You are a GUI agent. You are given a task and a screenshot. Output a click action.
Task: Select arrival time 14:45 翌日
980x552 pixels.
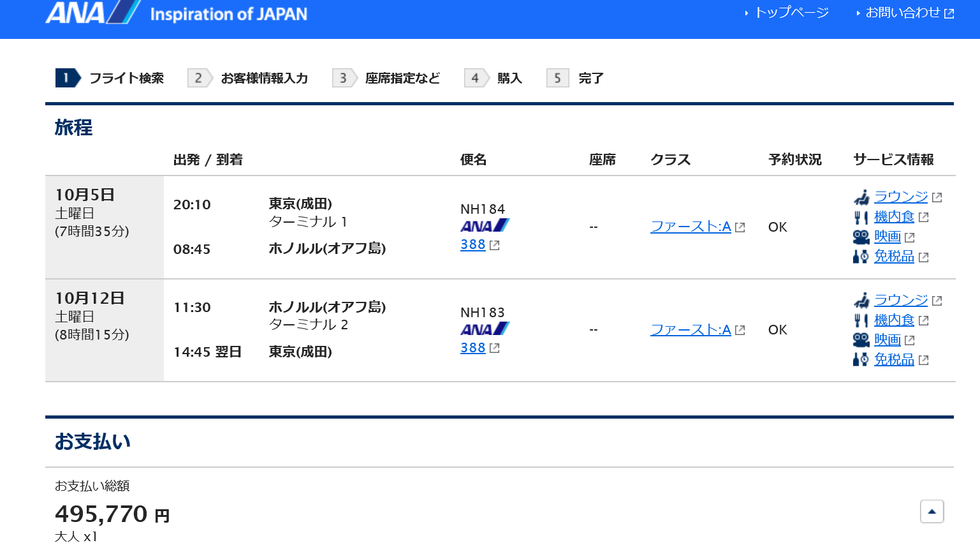click(x=208, y=352)
